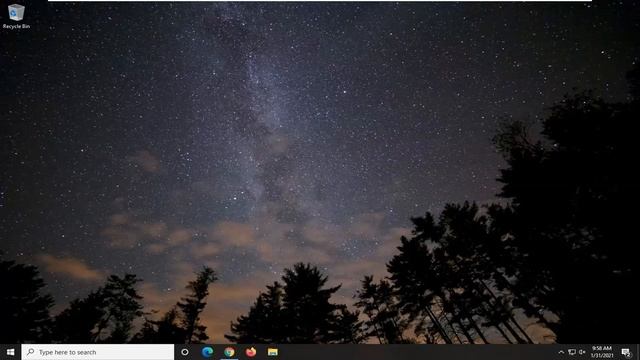Viewport: 640px width, 360px height.
Task: Open the clock and date calendar
Action: coord(602,352)
